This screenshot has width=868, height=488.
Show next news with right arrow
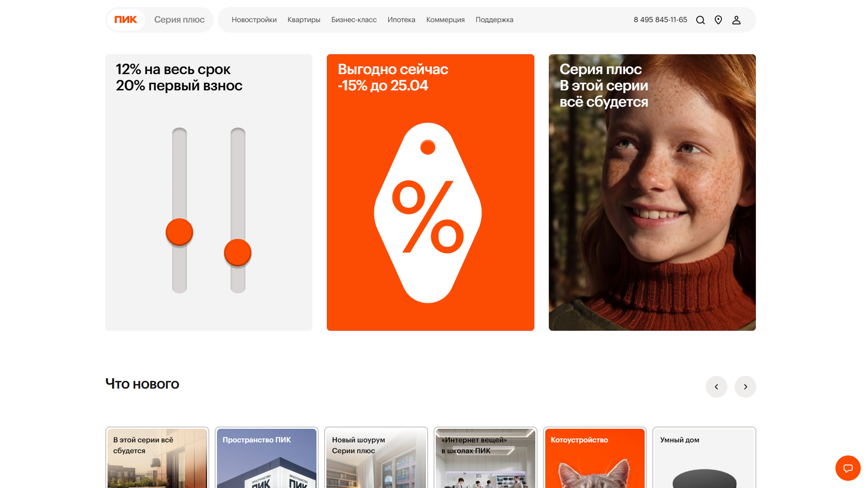(745, 387)
